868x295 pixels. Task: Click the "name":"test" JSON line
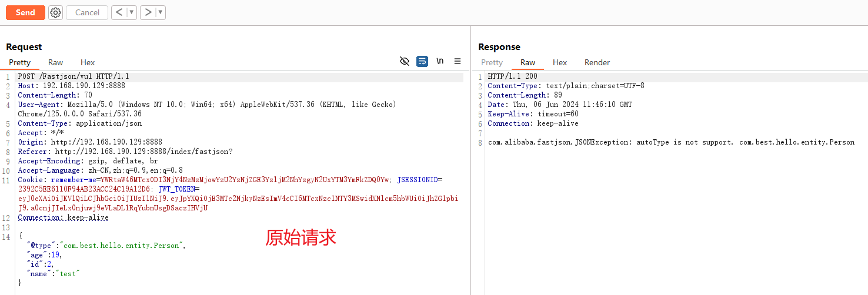tap(53, 274)
